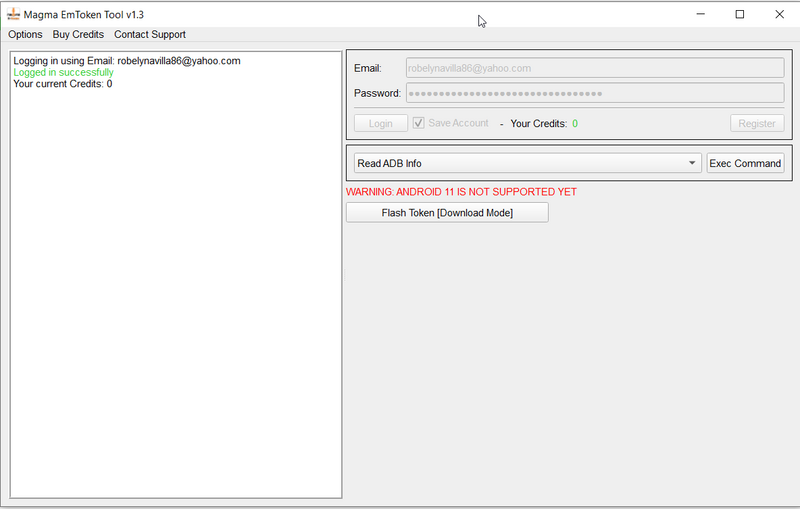Click Flash Token [Download Mode] button
Image resolution: width=800 pixels, height=509 pixels.
click(x=447, y=213)
